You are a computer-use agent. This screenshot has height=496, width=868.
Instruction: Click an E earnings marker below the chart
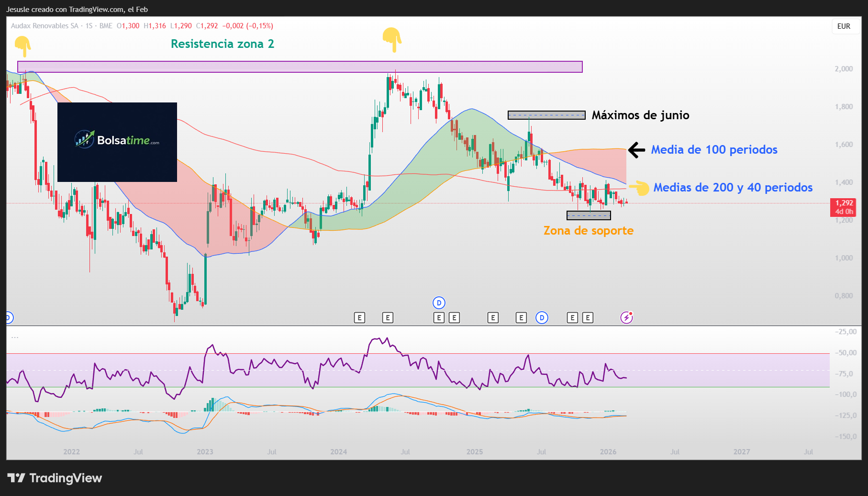pos(360,317)
